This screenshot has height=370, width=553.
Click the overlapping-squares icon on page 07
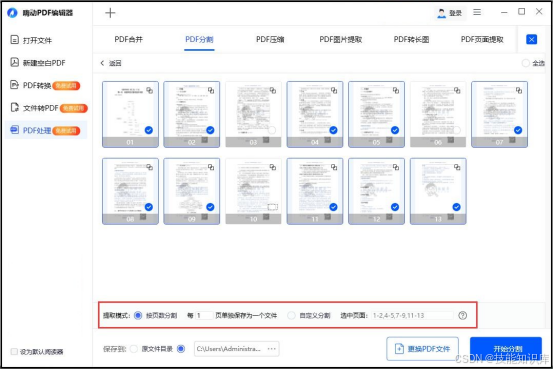[519, 90]
